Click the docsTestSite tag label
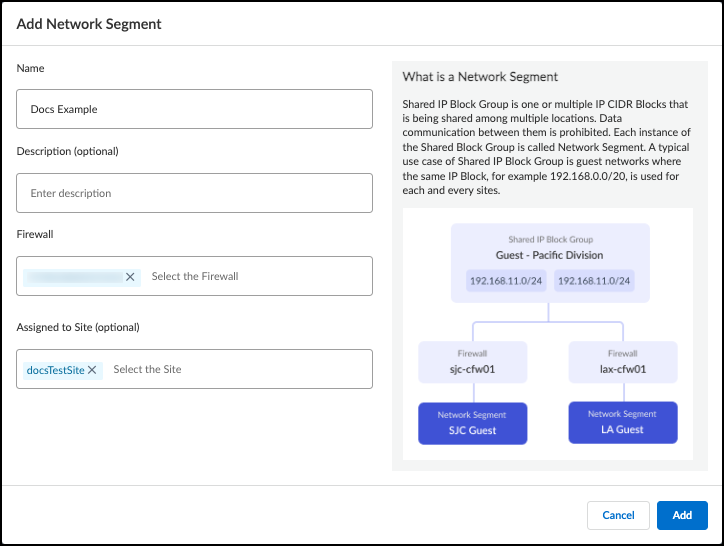 pyautogui.click(x=55, y=370)
